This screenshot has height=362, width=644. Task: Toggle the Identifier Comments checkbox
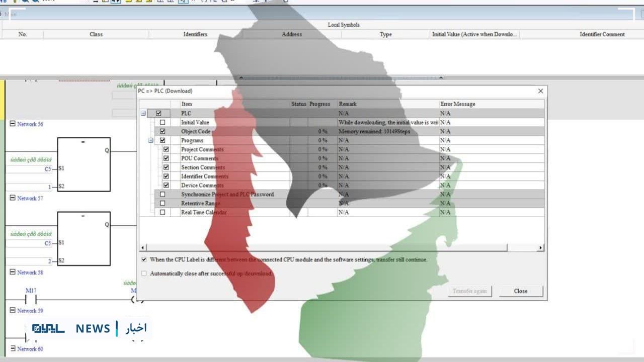click(x=167, y=177)
